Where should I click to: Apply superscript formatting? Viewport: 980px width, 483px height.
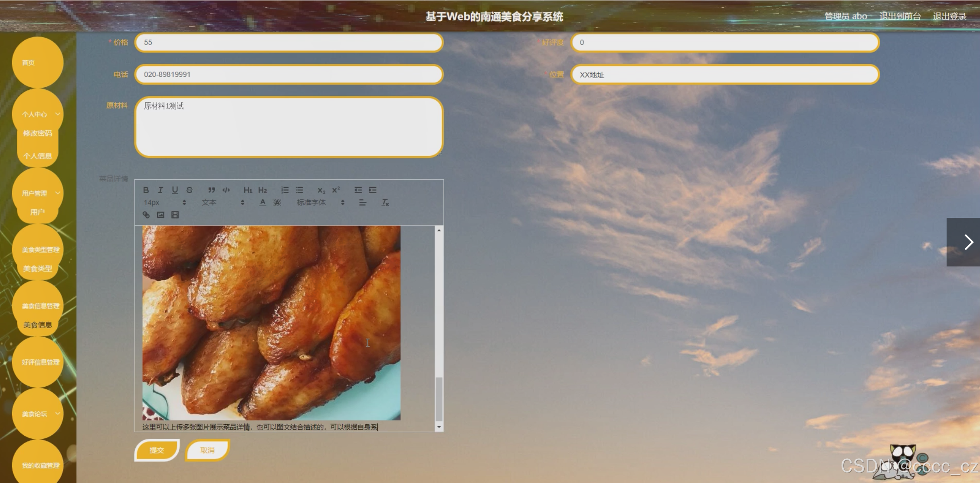point(336,190)
